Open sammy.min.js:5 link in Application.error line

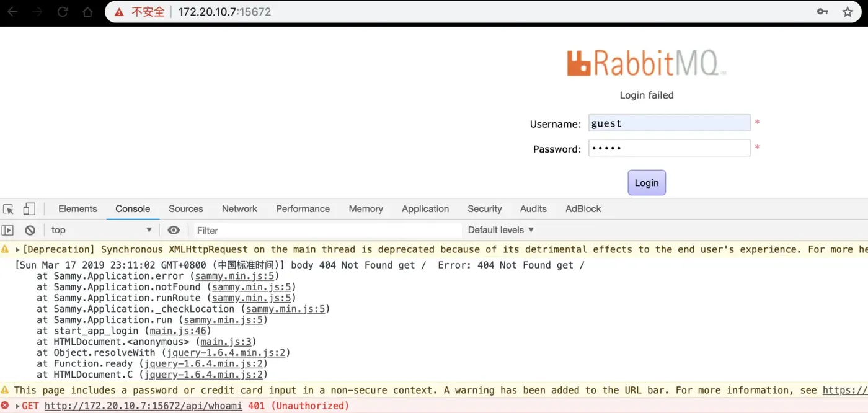[x=234, y=276]
